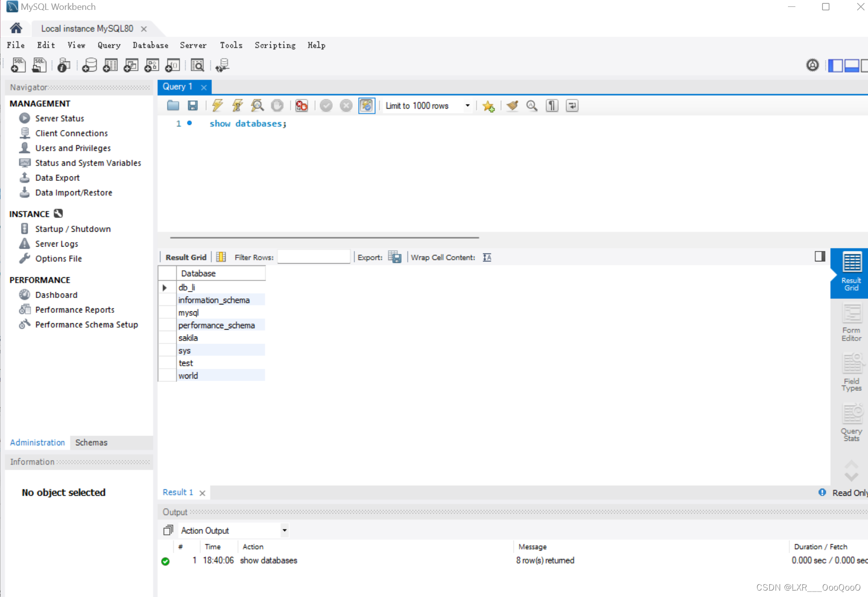Close Local instance MySQL80 connection tab
This screenshot has width=868, height=597.
(x=144, y=29)
